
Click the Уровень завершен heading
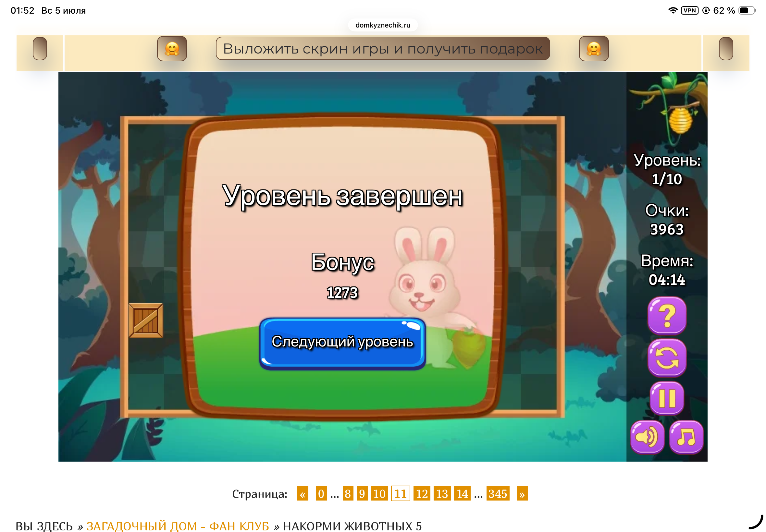point(342,197)
